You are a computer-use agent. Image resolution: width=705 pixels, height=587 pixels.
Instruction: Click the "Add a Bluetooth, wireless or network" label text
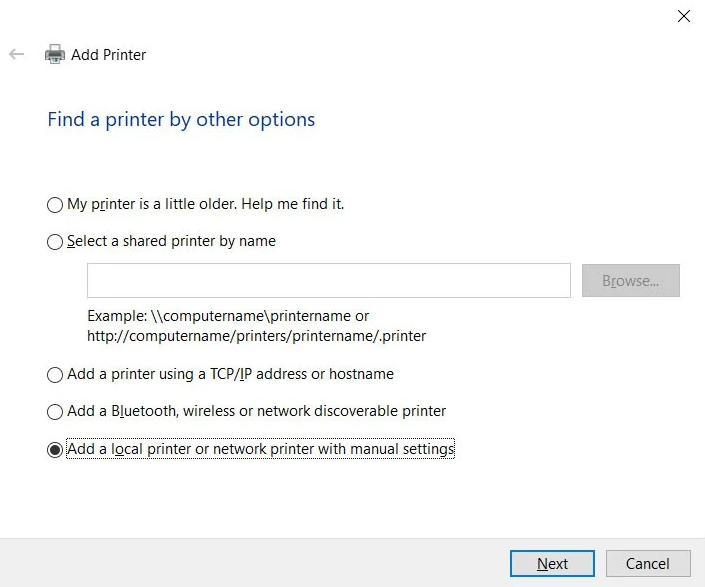click(256, 411)
